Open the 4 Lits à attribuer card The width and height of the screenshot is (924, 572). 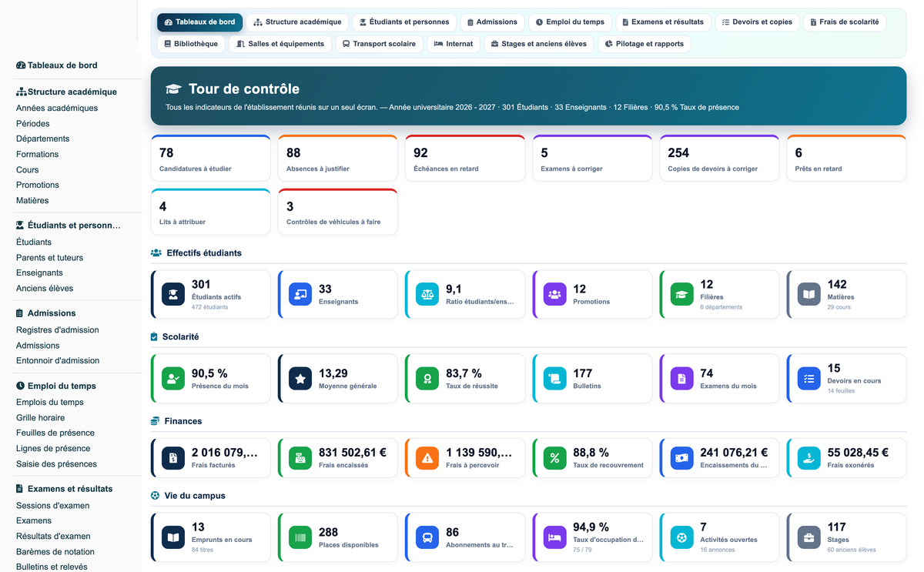point(210,212)
